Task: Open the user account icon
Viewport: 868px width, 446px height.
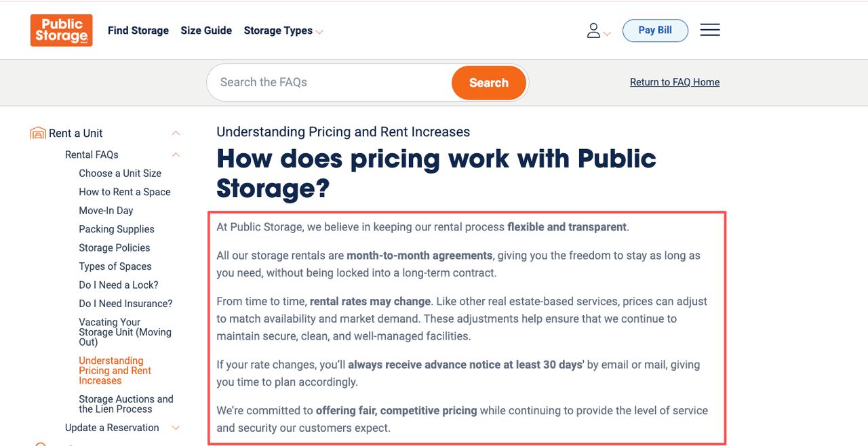Action: pos(593,30)
